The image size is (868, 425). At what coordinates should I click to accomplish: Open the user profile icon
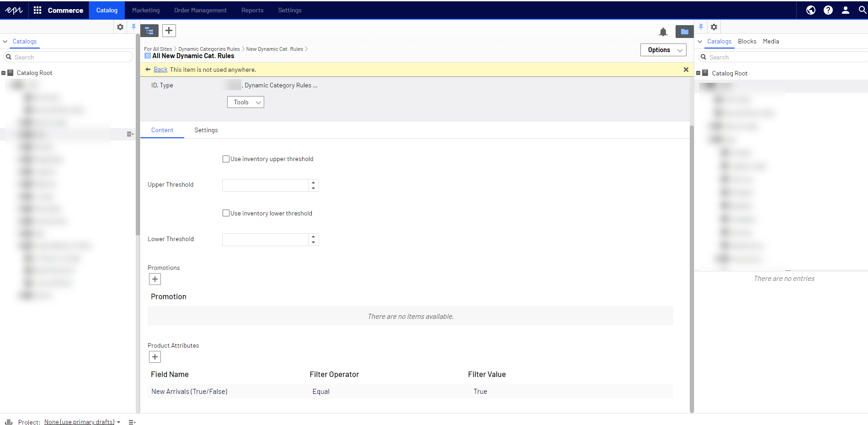pos(845,10)
